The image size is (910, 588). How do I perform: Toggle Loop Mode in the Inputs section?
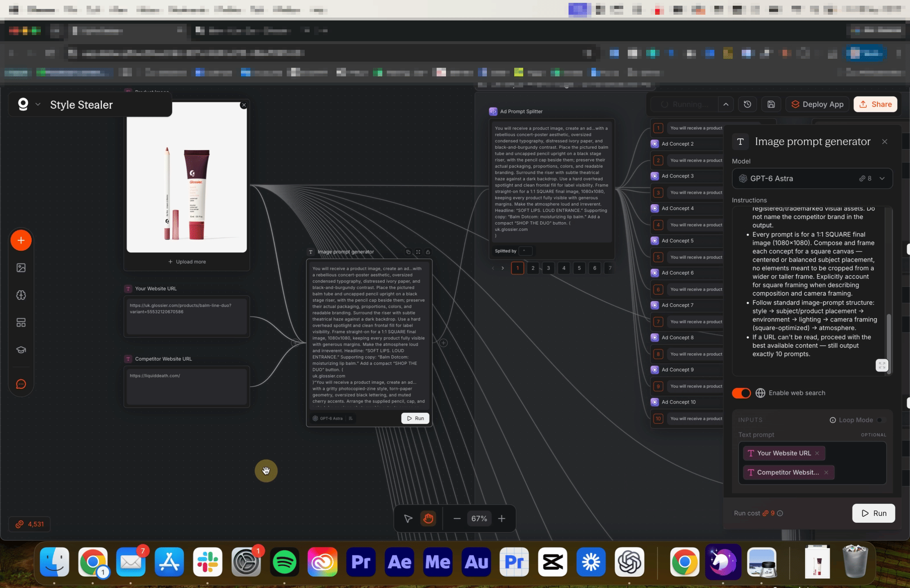coord(879,420)
